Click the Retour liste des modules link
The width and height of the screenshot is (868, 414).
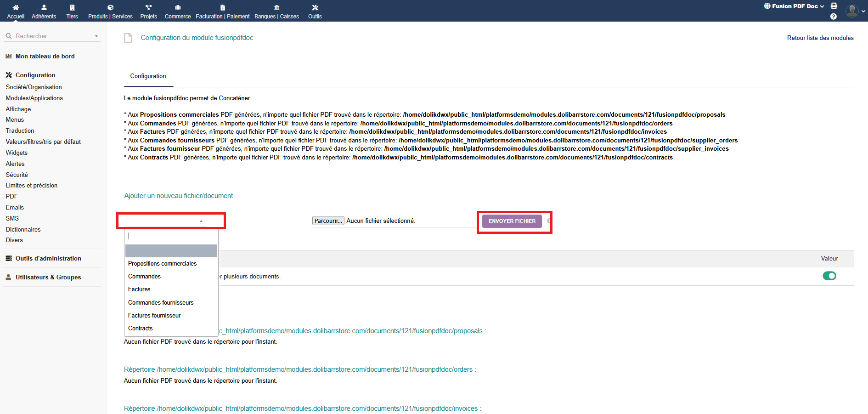click(x=820, y=38)
